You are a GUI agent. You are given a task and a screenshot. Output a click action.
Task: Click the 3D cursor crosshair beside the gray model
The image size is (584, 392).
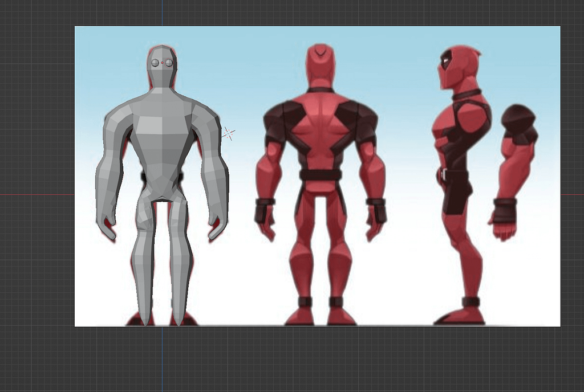[x=228, y=134]
